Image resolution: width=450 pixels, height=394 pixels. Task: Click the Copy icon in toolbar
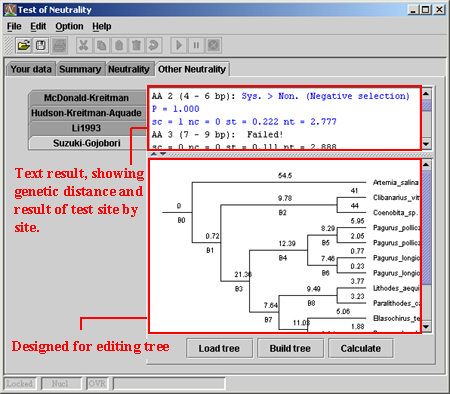pyautogui.click(x=101, y=45)
